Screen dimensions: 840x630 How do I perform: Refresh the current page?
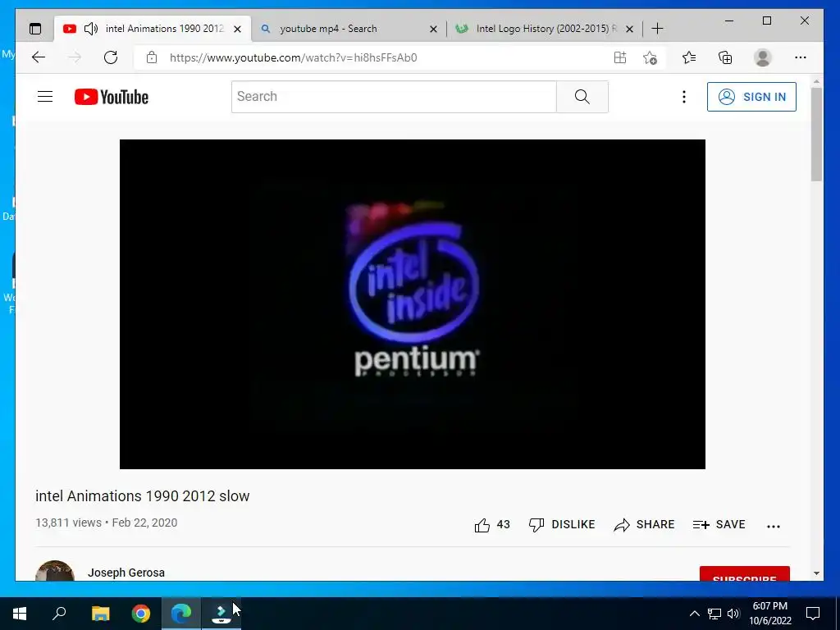click(x=111, y=57)
